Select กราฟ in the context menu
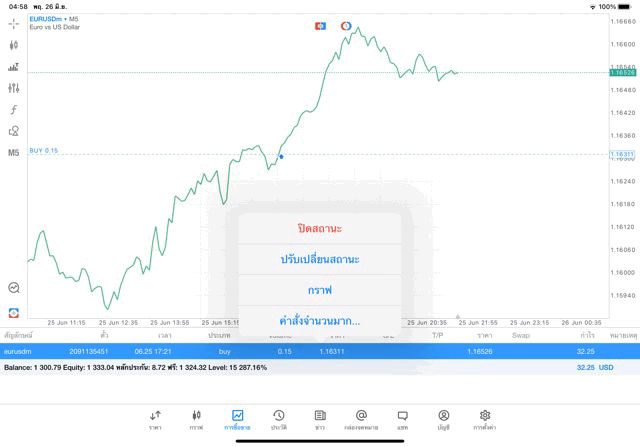Viewport: 640px width, 447px height. (320, 290)
